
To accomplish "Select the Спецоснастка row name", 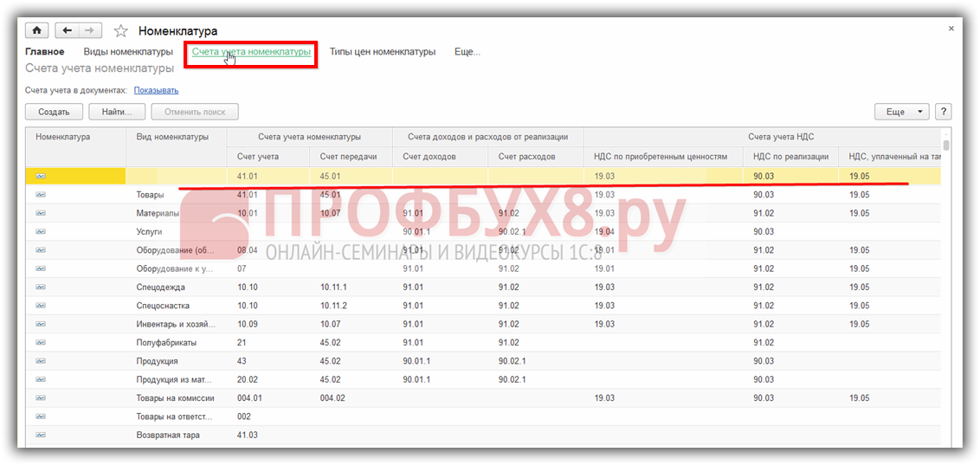I will [x=163, y=306].
